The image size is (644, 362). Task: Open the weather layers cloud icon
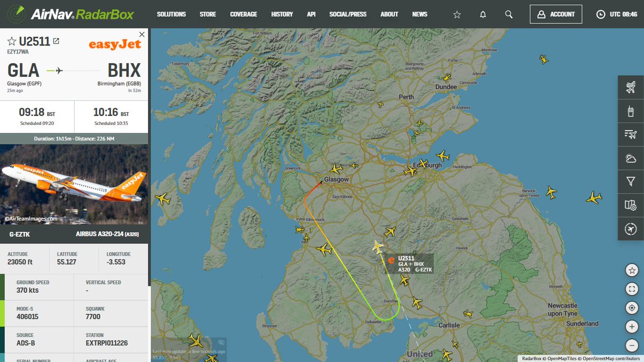coord(631,158)
